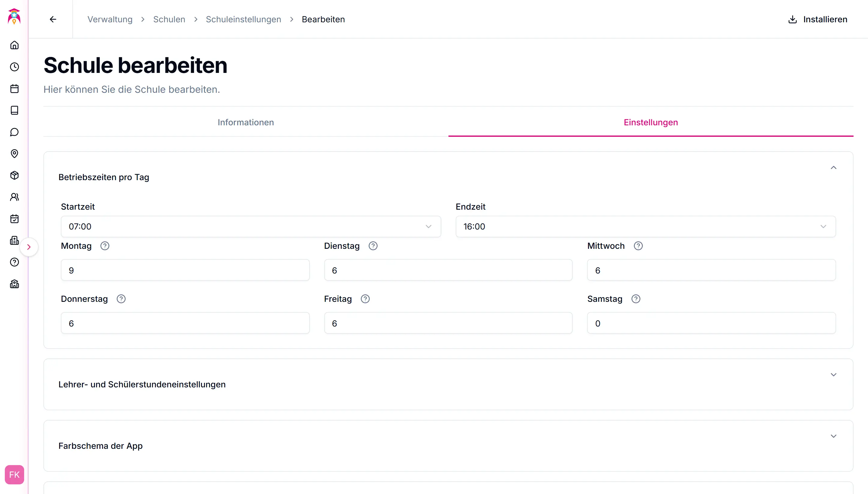Screen dimensions: 868x494
Task: Click the back arrow in header
Action: pyautogui.click(x=53, y=19)
